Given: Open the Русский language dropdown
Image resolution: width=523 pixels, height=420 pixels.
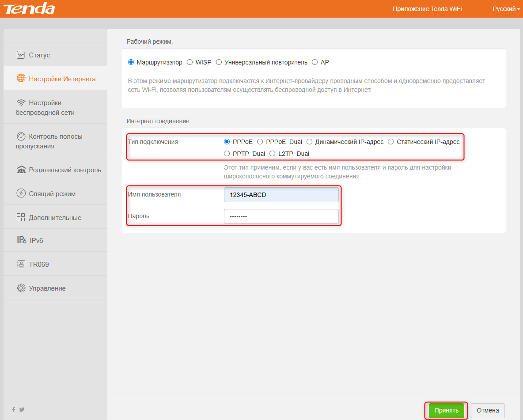Looking at the screenshot, I should tap(506, 9).
